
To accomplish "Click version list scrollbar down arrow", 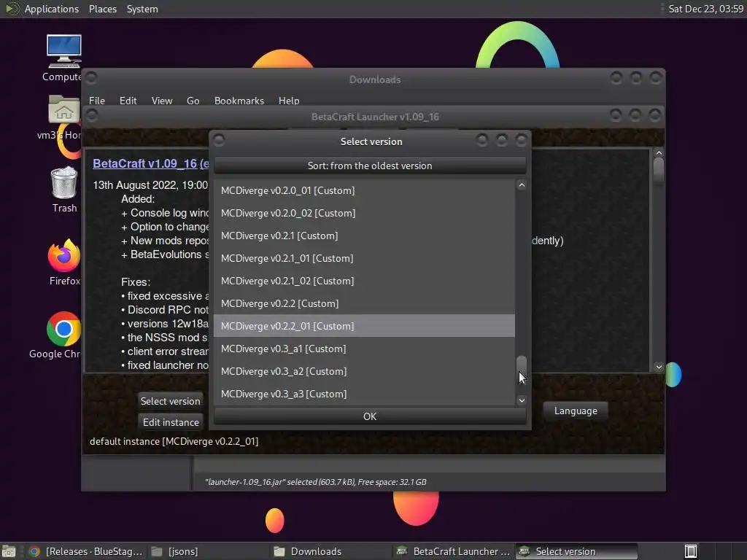I will tap(522, 400).
